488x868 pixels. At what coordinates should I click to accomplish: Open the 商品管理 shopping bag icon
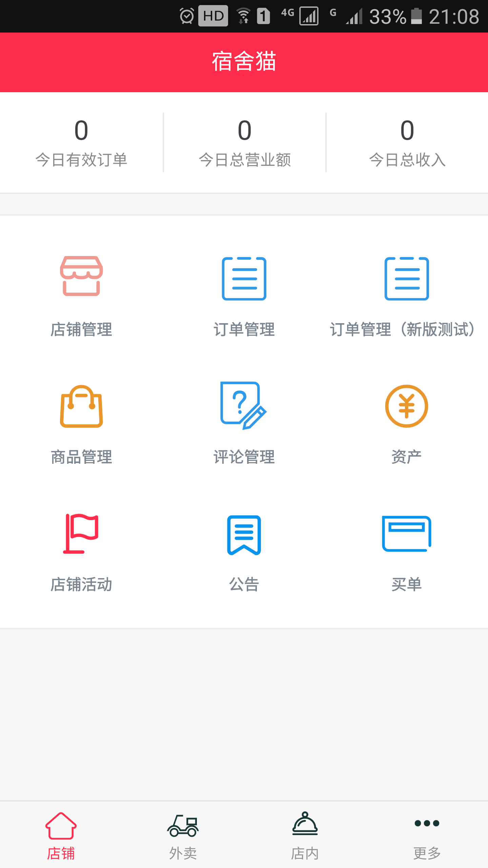pyautogui.click(x=81, y=406)
